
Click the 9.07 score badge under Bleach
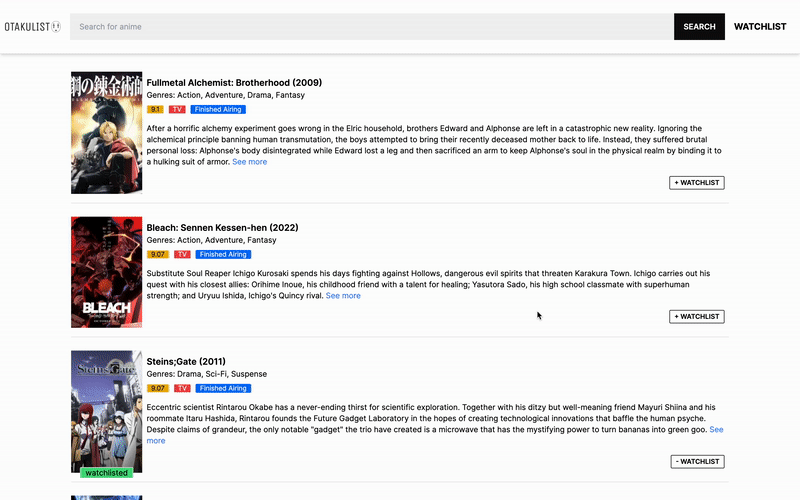point(158,254)
